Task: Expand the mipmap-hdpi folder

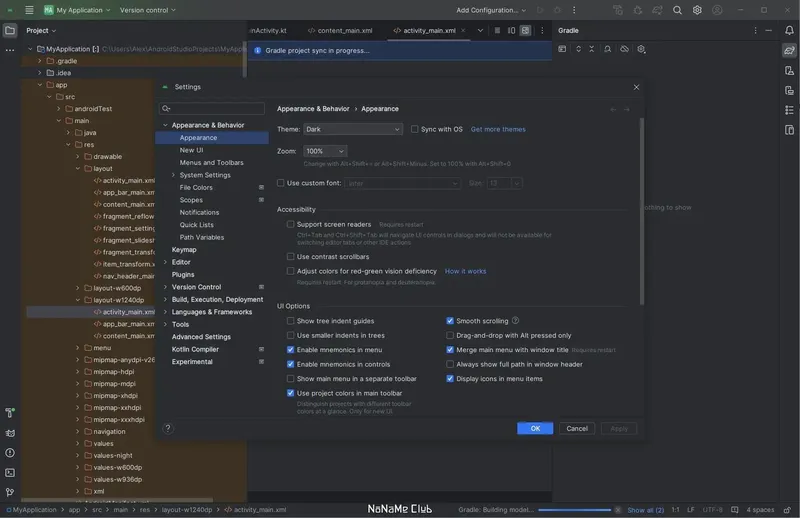Action: [x=78, y=372]
